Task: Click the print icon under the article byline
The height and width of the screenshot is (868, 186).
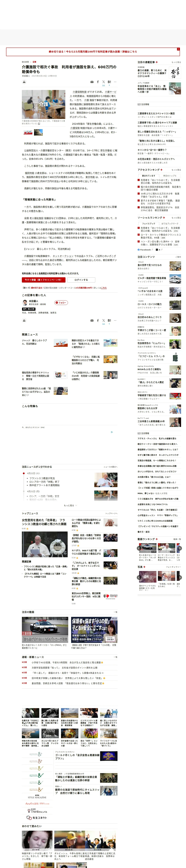Action: 24,82
